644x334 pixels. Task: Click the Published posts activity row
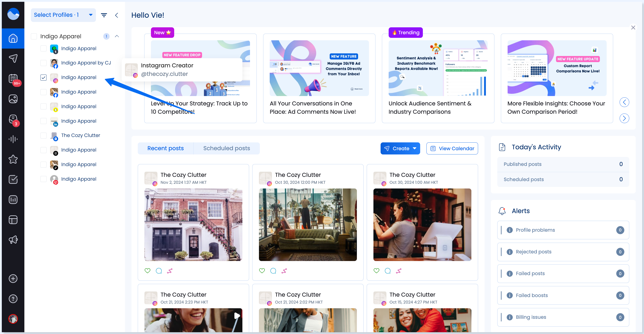pyautogui.click(x=563, y=164)
